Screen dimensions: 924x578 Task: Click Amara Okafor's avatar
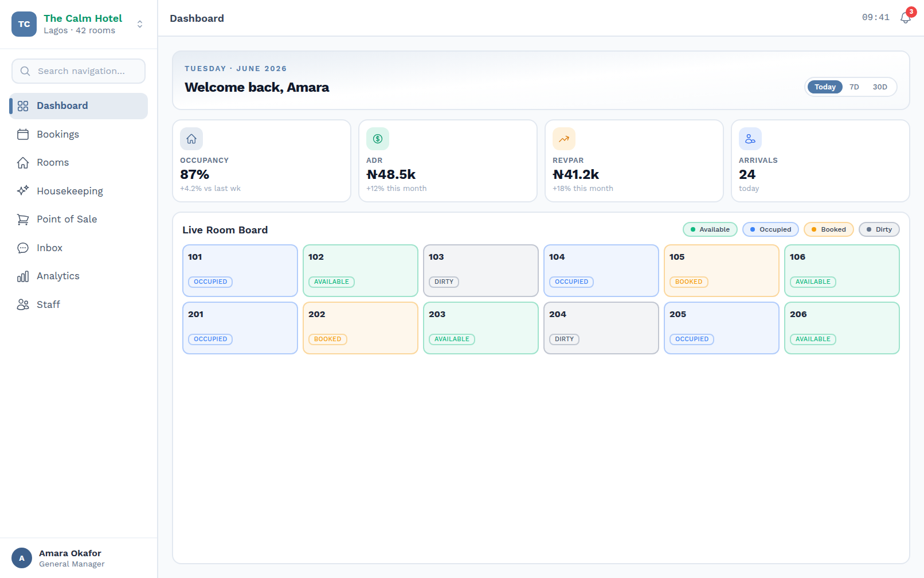[22, 558]
